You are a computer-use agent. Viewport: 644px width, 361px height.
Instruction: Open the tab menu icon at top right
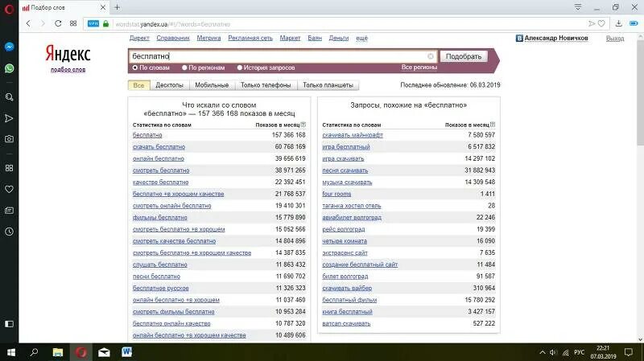(x=577, y=7)
